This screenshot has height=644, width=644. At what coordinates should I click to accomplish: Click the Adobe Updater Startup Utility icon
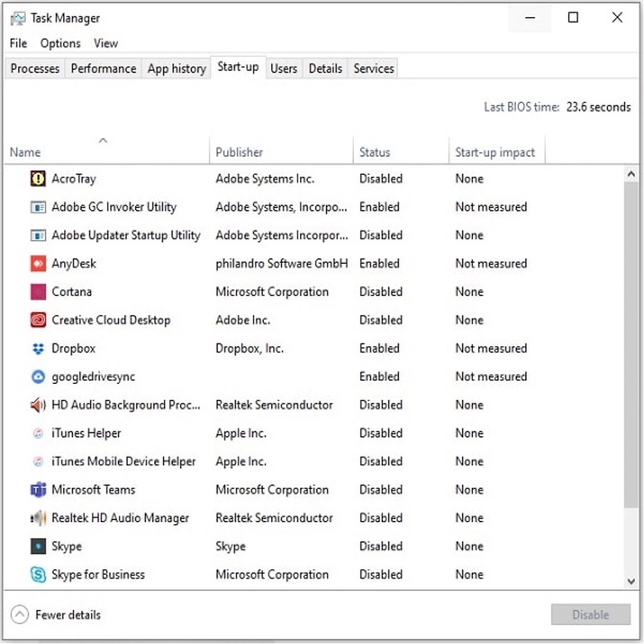(38, 235)
